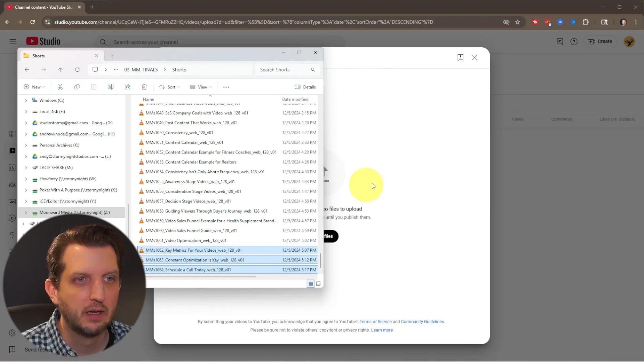Go back in File Explorer
Screen dimensions: 644x362
(x=27, y=69)
